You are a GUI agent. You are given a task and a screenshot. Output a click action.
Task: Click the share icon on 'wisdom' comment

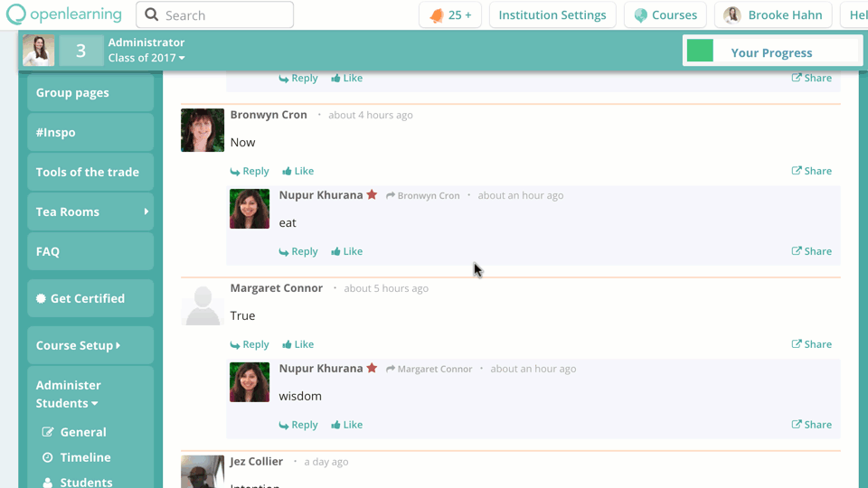point(796,424)
